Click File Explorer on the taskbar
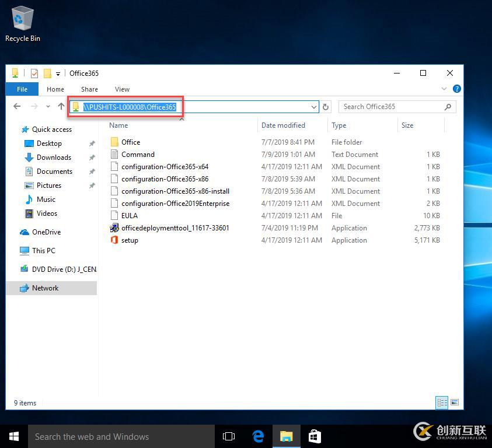492x448 pixels. [x=286, y=436]
